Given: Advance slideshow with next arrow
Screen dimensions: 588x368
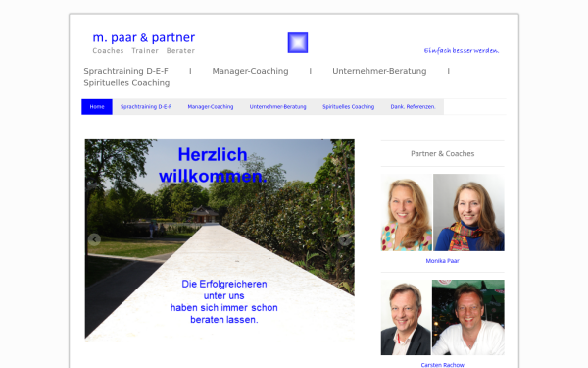Looking at the screenshot, I should point(345,239).
